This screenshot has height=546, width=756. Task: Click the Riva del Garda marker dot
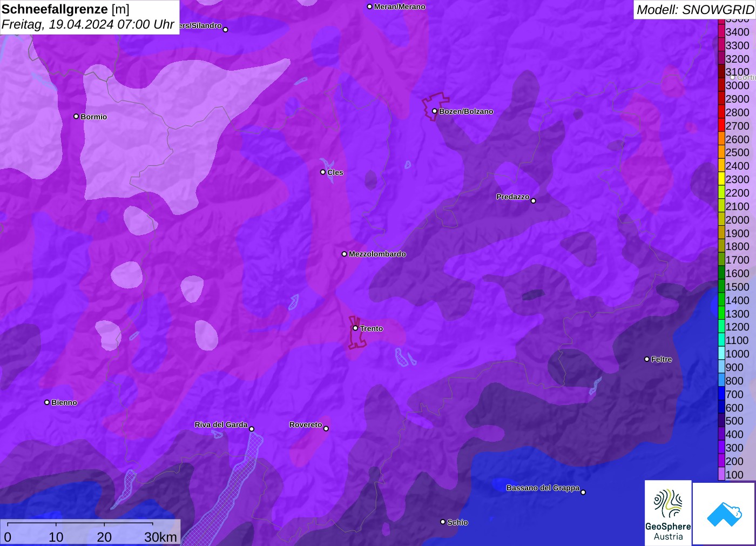252,429
